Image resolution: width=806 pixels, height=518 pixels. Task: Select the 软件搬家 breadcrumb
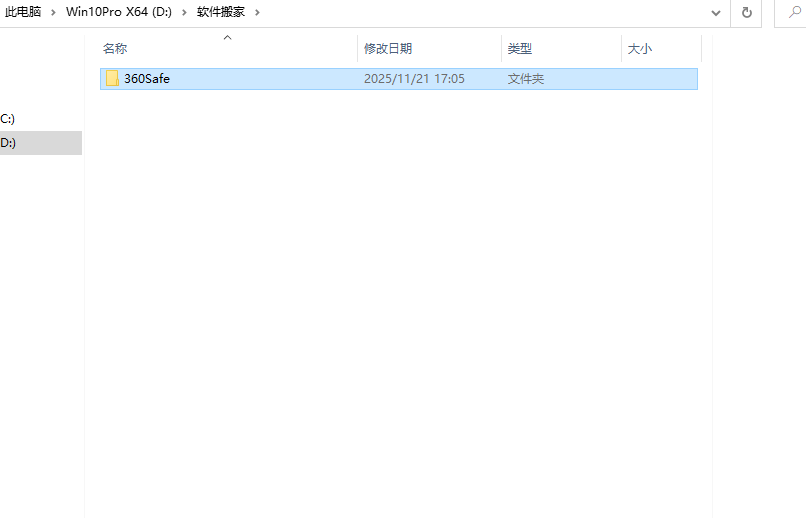pos(221,12)
